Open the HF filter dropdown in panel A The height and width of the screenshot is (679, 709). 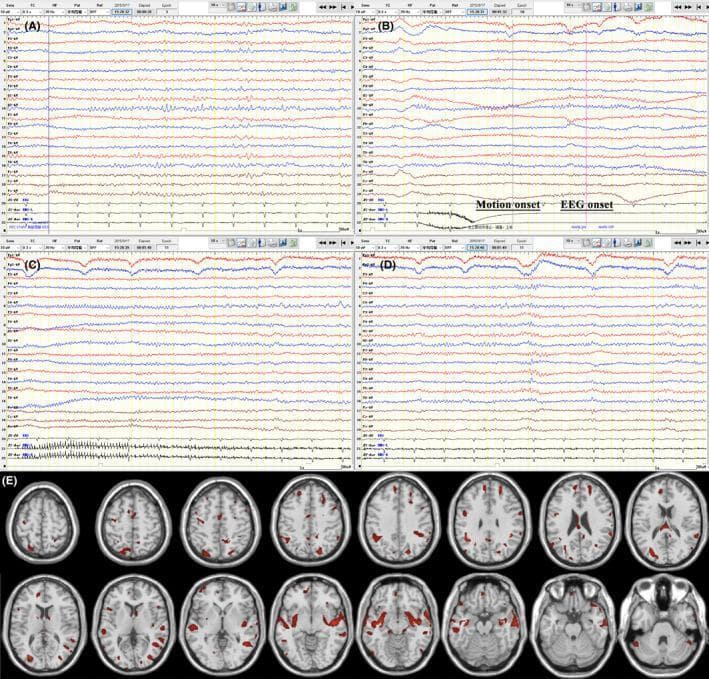click(55, 11)
